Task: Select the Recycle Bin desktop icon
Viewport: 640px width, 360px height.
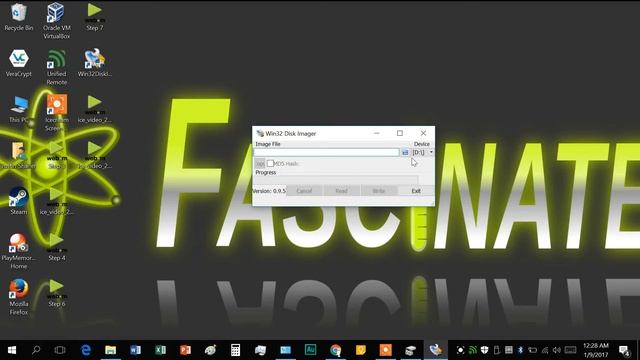Action: [x=18, y=17]
